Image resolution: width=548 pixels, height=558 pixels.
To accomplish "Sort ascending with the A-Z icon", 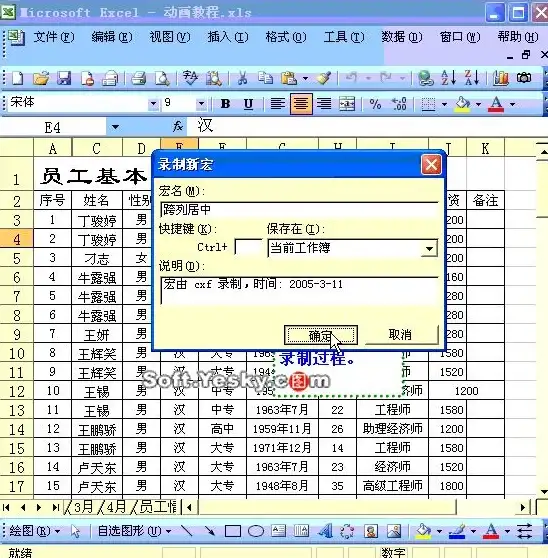I will tap(448, 78).
